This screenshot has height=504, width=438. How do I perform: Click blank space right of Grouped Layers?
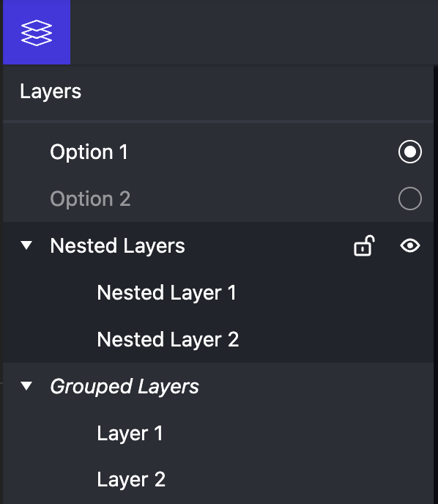coord(315,386)
